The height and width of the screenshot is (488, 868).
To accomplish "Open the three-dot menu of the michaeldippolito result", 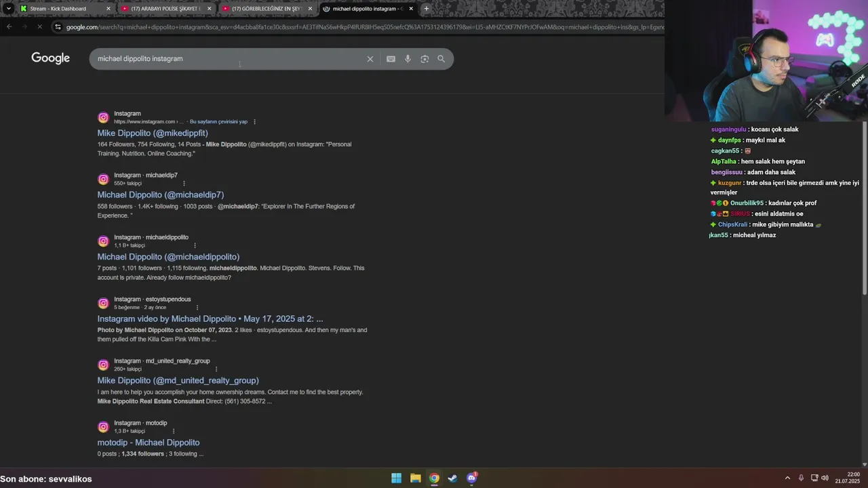I will click(195, 245).
